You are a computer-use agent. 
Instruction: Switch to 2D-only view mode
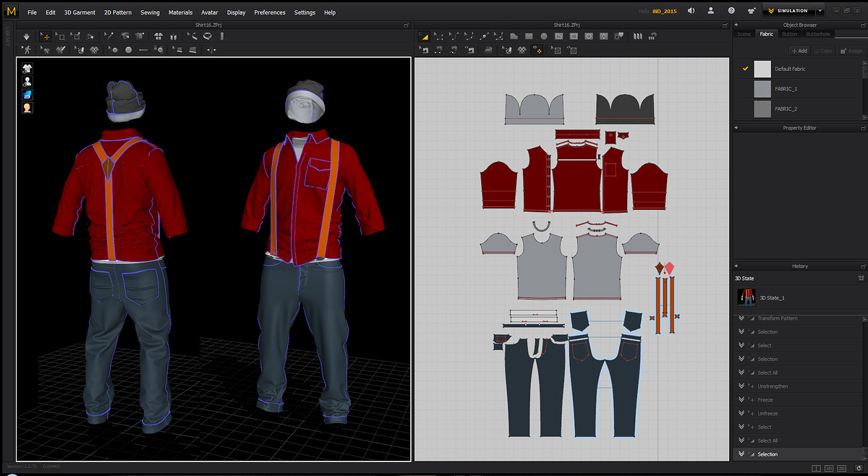[843, 469]
